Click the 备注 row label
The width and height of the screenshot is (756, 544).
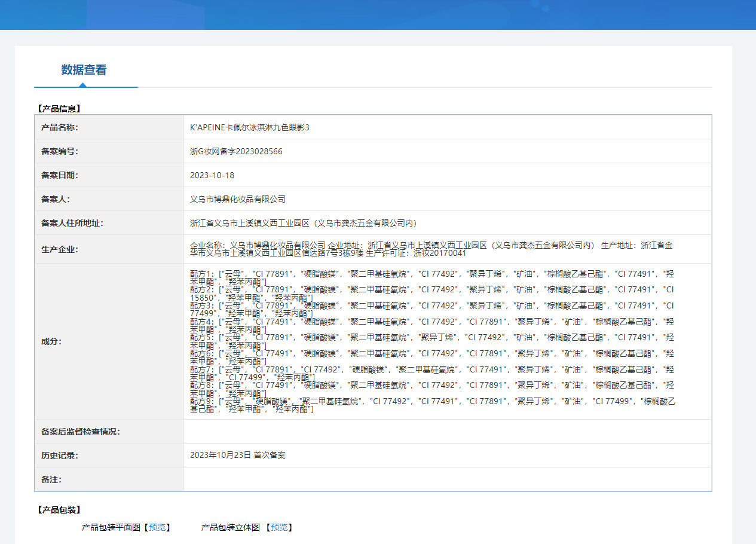(51, 479)
